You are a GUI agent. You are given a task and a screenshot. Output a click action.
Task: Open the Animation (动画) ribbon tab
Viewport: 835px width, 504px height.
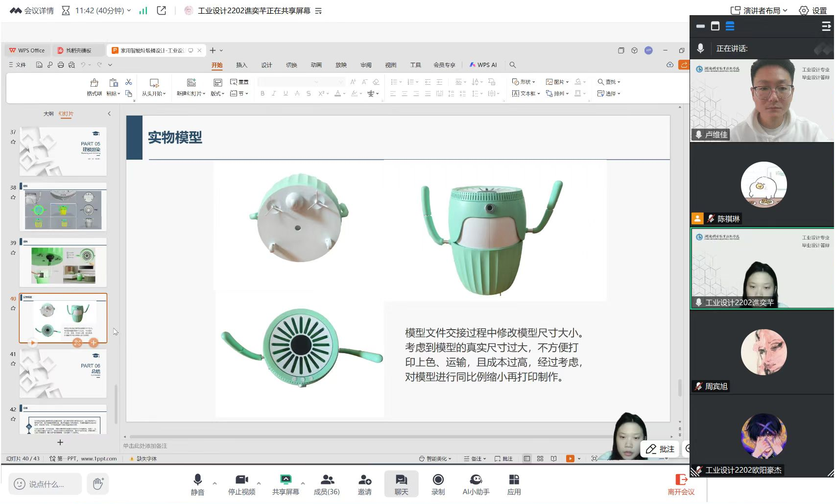[x=316, y=65]
